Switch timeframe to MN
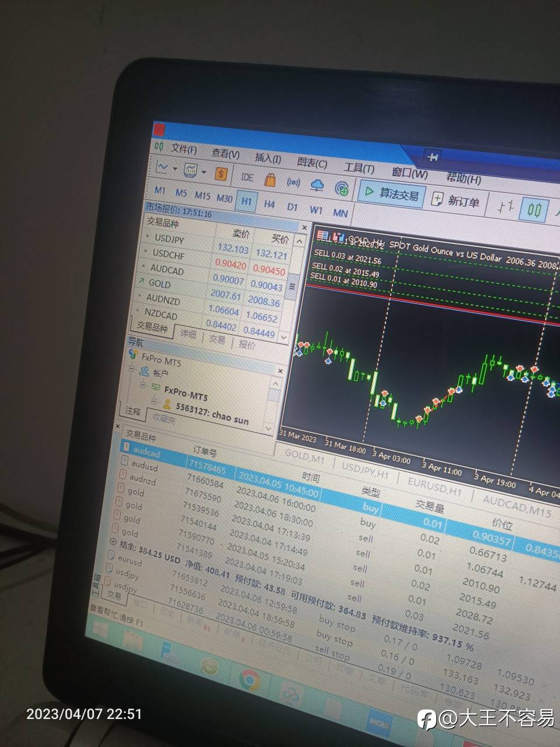Viewport: 560px width, 747px height. tap(340, 212)
